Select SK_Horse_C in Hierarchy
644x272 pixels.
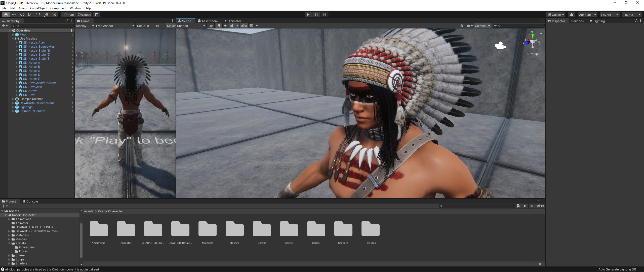[x=31, y=71]
